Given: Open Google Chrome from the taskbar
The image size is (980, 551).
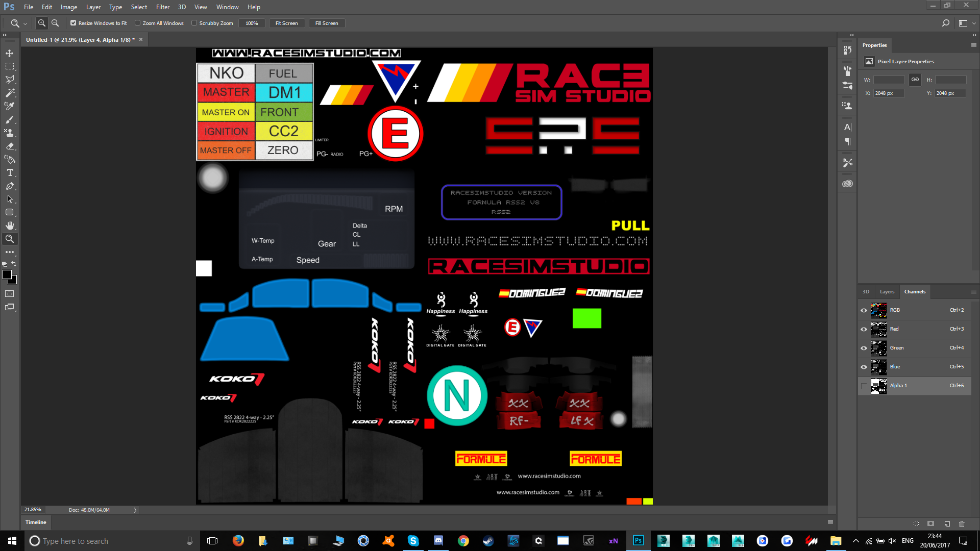Looking at the screenshot, I should 463,541.
